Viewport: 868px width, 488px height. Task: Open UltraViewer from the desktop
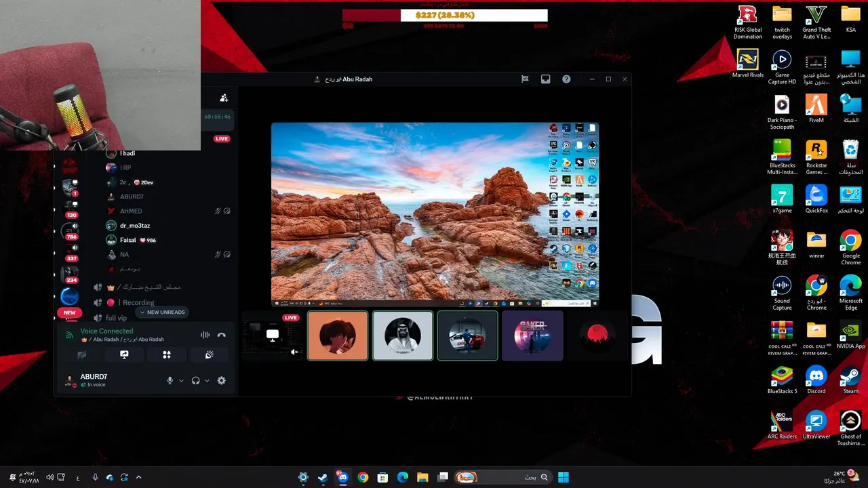(x=816, y=426)
